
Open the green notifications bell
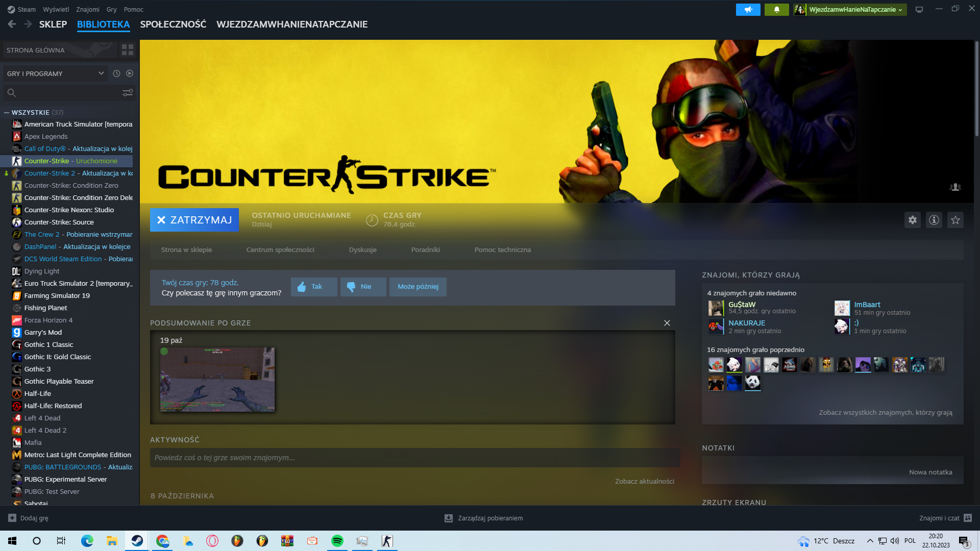[777, 9]
